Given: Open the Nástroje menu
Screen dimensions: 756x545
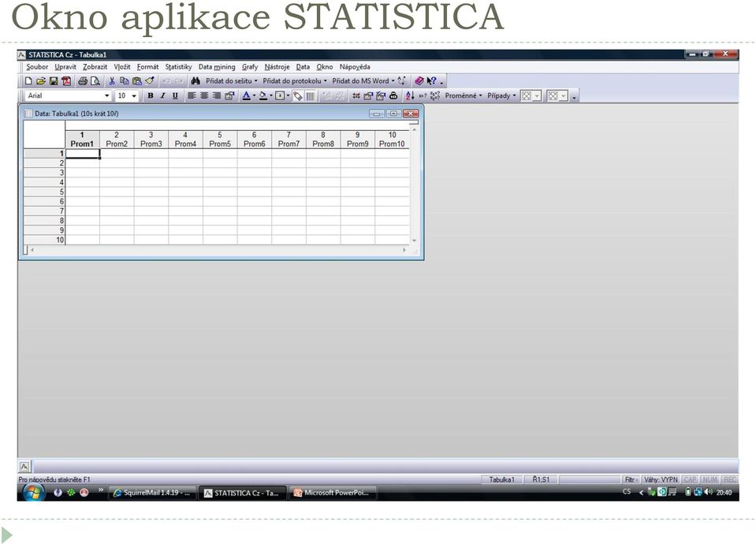Looking at the screenshot, I should pos(277,67).
